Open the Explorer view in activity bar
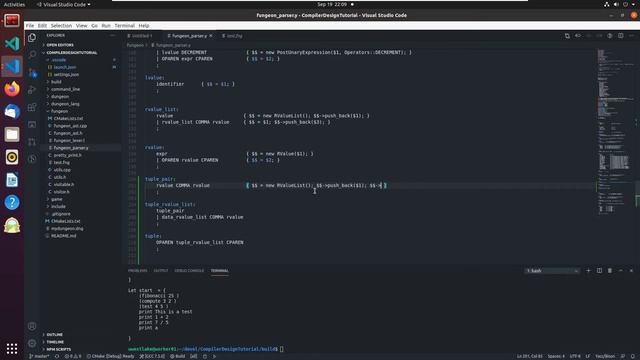The image size is (640, 360). (32, 38)
